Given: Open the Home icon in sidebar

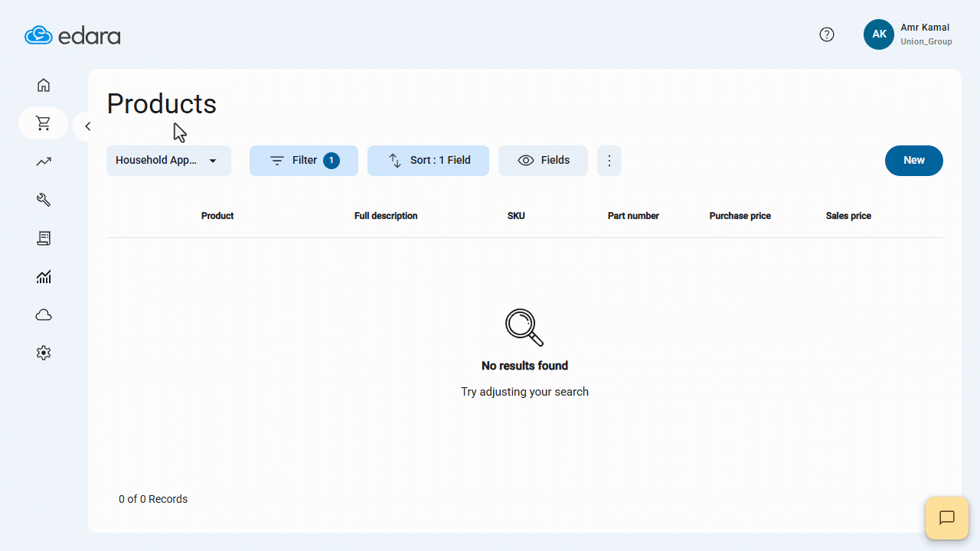Looking at the screenshot, I should tap(44, 85).
